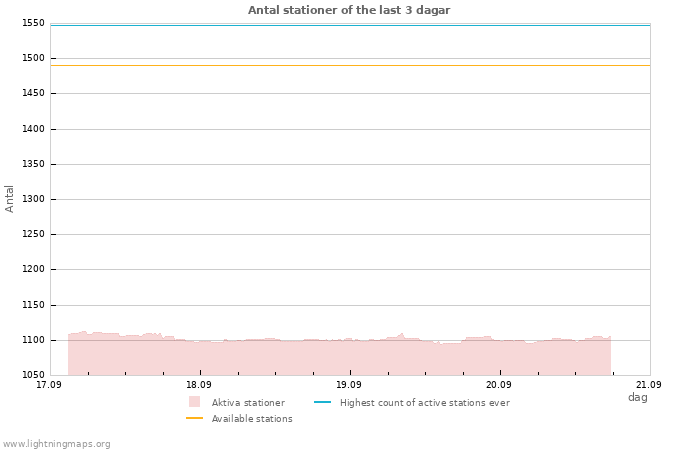This screenshot has height=450, width=700.
Task: Click the dag x-axis title
Action: click(638, 397)
